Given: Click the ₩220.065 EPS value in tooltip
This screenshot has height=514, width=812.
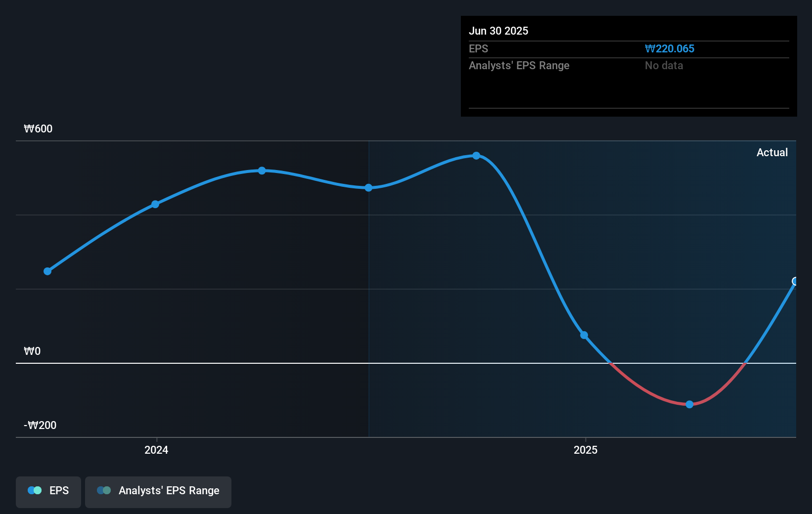Looking at the screenshot, I should pos(670,48).
